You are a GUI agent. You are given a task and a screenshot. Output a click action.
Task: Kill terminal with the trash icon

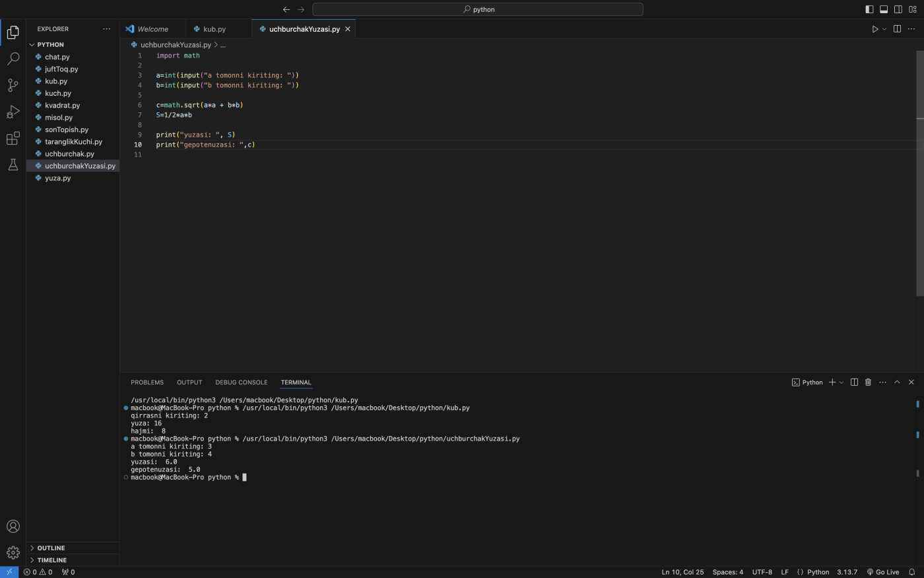(x=868, y=382)
